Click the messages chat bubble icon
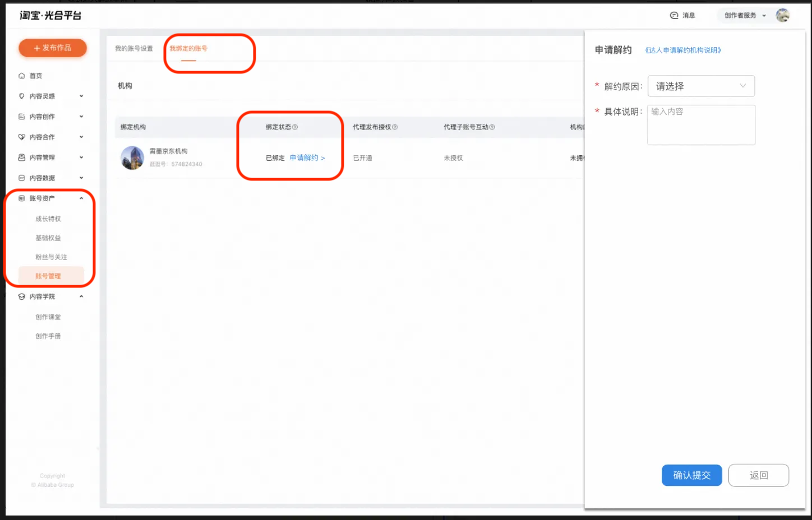Screen dimensions: 812x520 click(x=674, y=16)
